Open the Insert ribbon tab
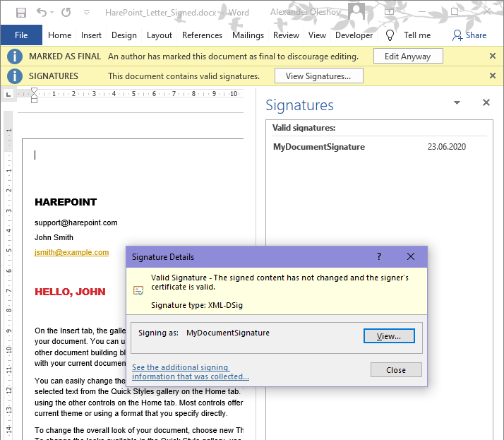The image size is (504, 440). (x=91, y=35)
